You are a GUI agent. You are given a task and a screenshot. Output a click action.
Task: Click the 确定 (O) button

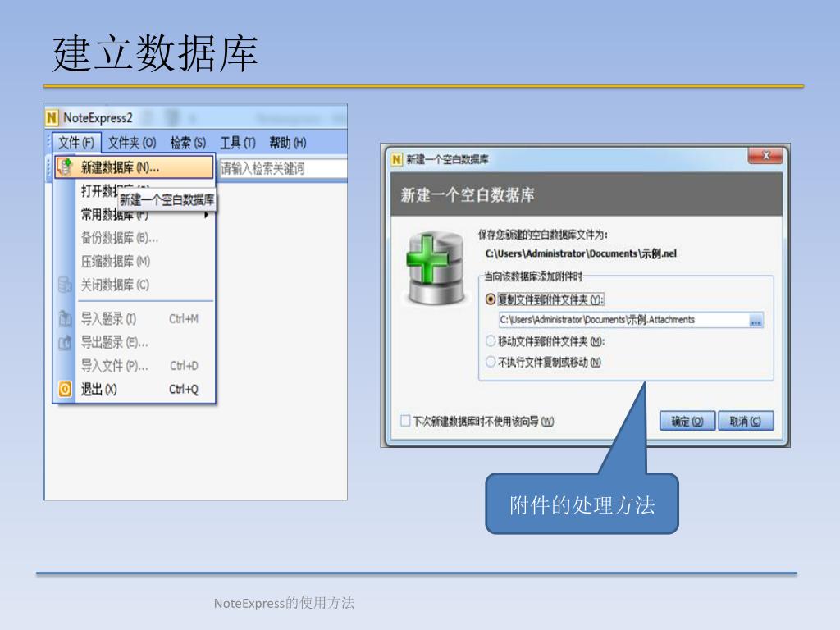(x=687, y=421)
